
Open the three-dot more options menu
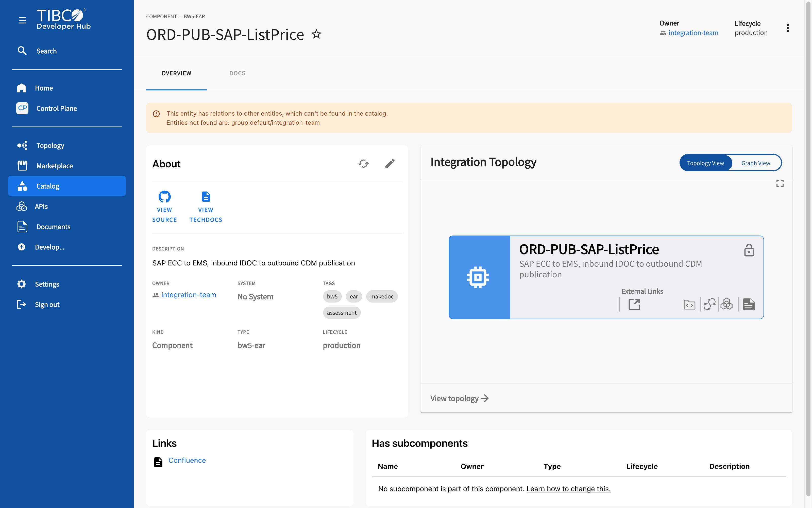point(788,28)
